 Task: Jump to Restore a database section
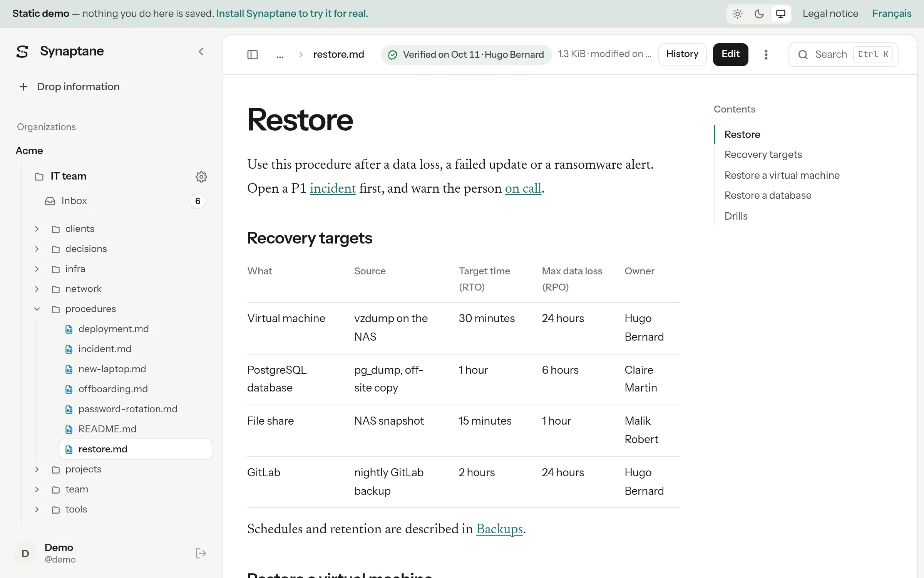(768, 195)
